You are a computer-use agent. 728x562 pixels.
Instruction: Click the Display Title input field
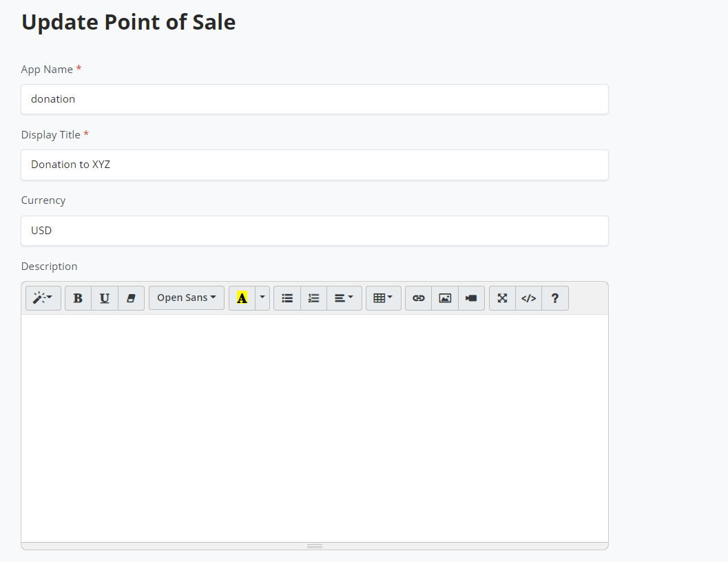coord(315,165)
